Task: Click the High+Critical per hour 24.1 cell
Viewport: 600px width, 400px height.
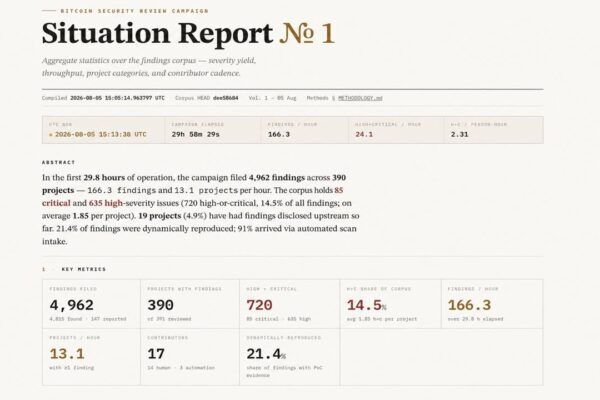Action: coord(396,130)
